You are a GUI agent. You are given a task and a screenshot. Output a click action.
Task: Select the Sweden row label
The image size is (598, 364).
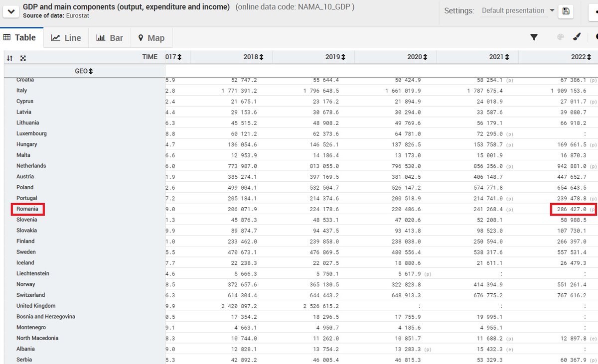point(26,252)
